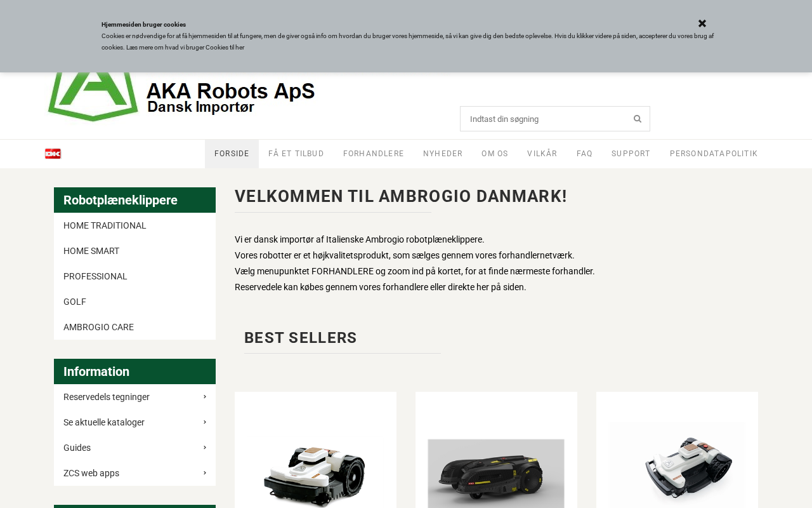Expand the Guides submenu arrow
Image resolution: width=812 pixels, height=508 pixels.
[x=205, y=448]
